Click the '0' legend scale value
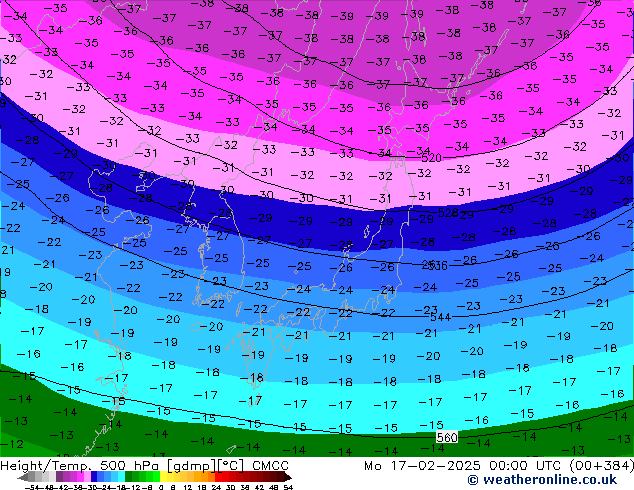The image size is (634, 490). point(161,487)
